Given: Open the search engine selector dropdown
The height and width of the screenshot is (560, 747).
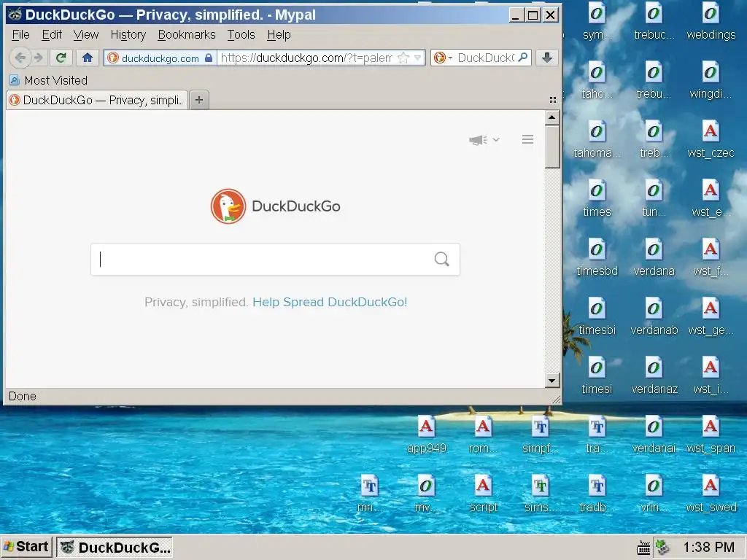Looking at the screenshot, I should click(443, 58).
